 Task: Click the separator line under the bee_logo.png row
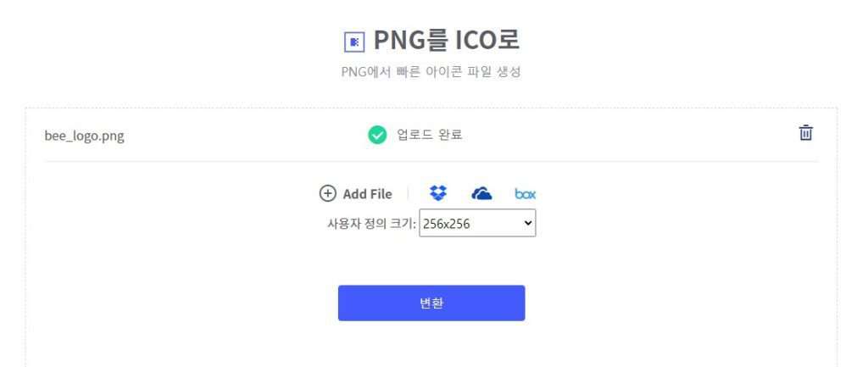pos(431,162)
